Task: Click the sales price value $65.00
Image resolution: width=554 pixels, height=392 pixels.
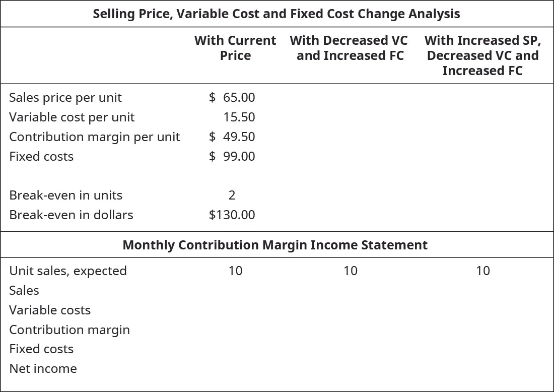Action: coord(232,97)
